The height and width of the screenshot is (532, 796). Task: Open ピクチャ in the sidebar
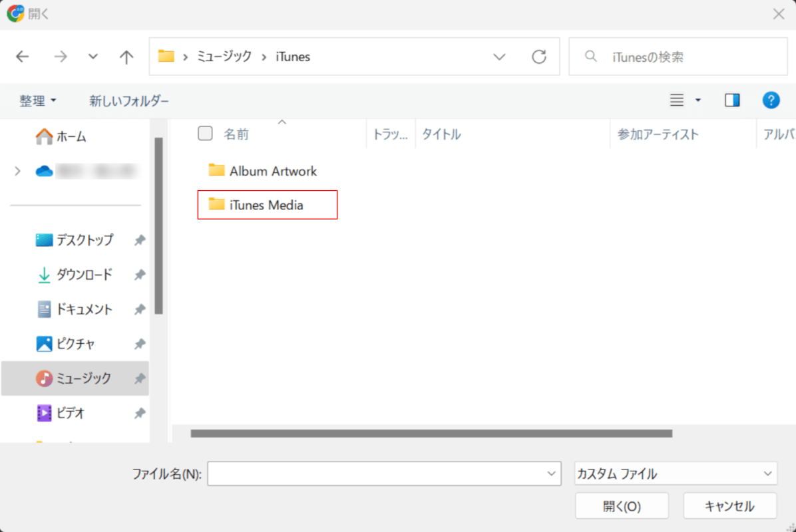[x=65, y=343]
